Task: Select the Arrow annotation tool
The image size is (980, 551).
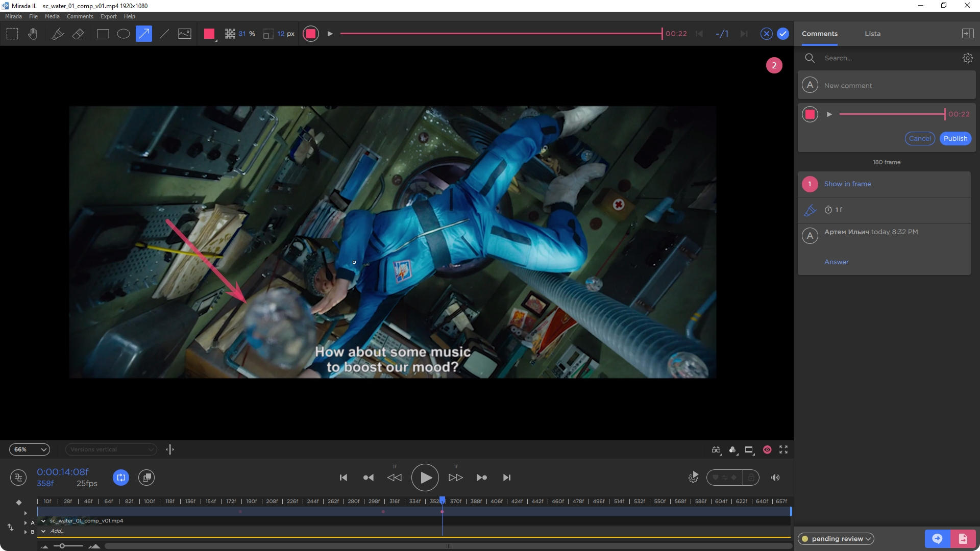Action: [144, 34]
